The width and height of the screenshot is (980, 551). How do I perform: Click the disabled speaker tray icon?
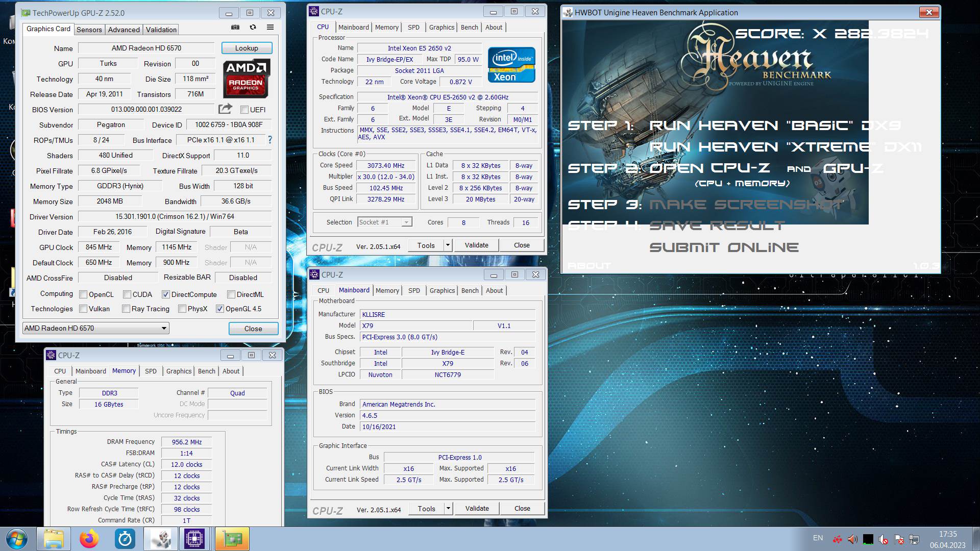click(x=884, y=539)
